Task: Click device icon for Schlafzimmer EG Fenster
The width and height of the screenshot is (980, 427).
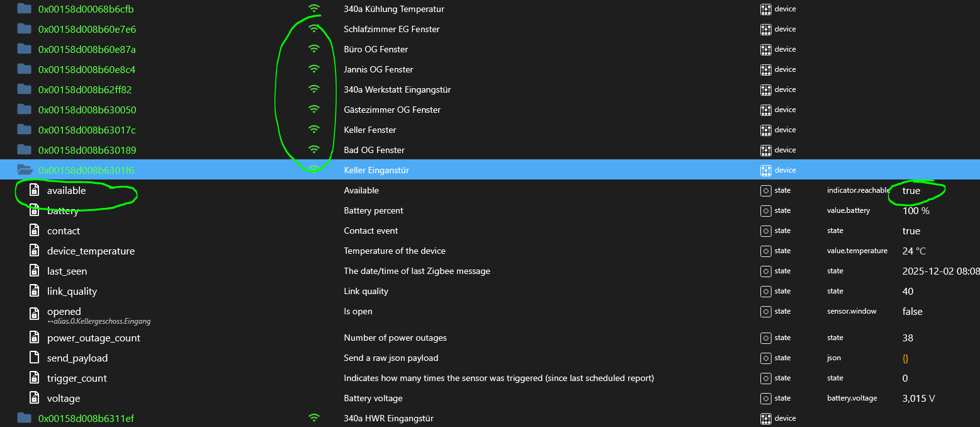Action: [x=765, y=29]
